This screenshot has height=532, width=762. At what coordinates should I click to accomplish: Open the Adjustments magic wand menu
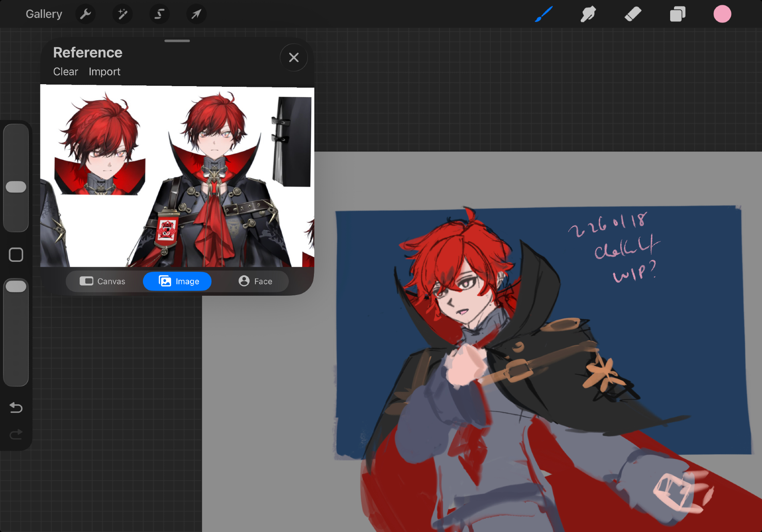122,14
